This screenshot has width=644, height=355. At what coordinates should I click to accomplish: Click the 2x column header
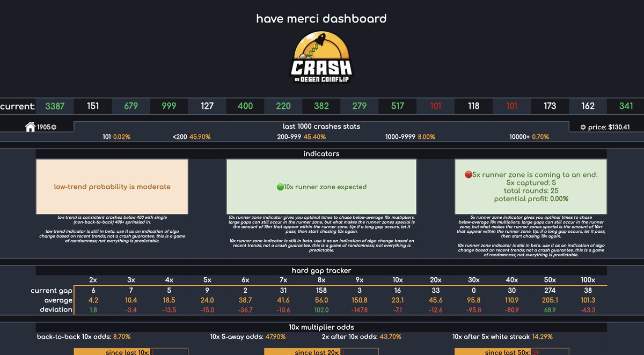coord(93,279)
